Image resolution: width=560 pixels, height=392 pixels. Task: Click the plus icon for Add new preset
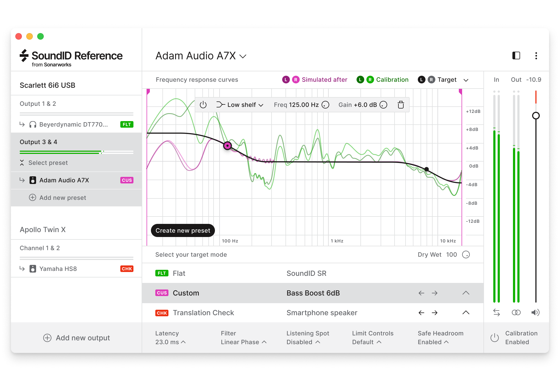[33, 197]
